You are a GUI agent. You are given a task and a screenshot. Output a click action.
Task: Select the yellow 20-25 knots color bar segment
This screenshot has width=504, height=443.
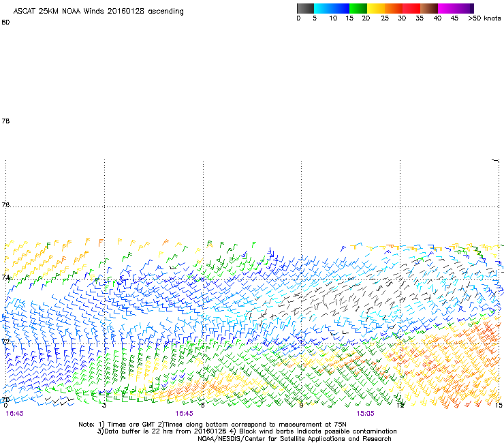376,8
